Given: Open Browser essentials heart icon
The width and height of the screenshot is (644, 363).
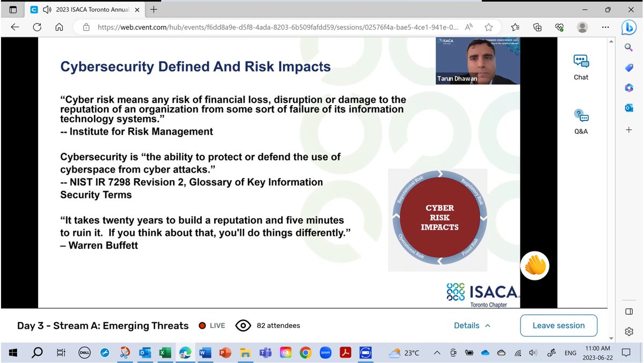Looking at the screenshot, I should click(x=559, y=27).
